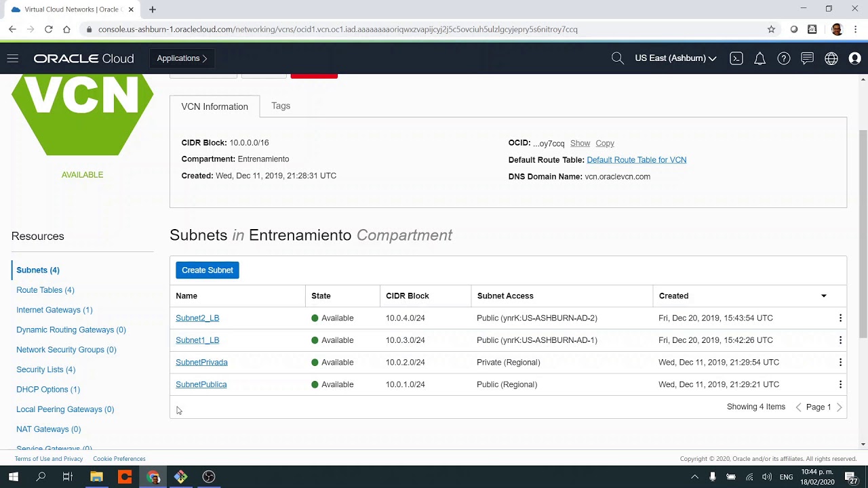Viewport: 868px width, 488px height.
Task: Click the browser back arrow
Action: (12, 29)
